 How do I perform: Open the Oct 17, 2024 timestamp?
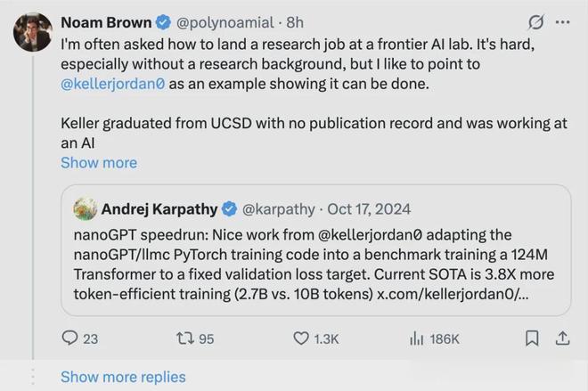370,209
